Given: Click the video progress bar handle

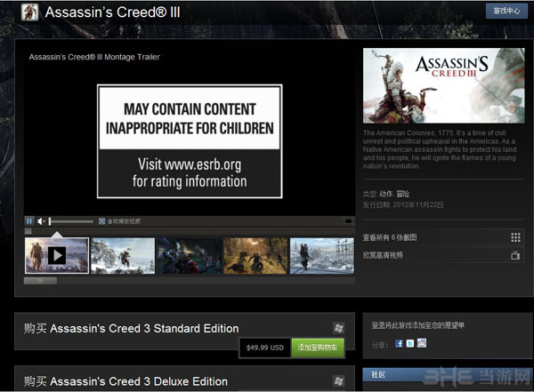Looking at the screenshot, I should [x=28, y=231].
